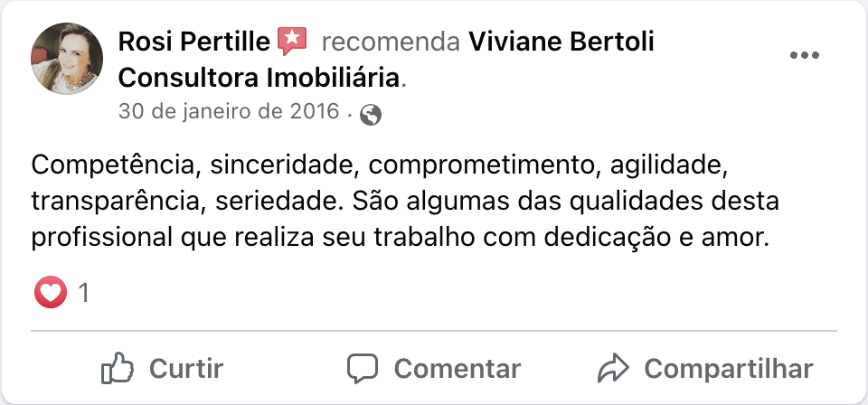Click the "Consultora Imobiliária" link text
The image size is (868, 405).
259,77
